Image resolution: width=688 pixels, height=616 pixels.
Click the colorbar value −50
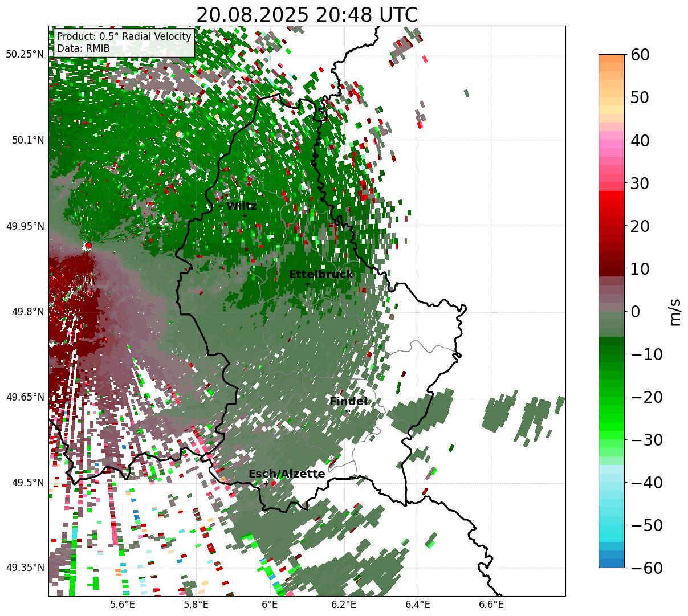point(646,525)
